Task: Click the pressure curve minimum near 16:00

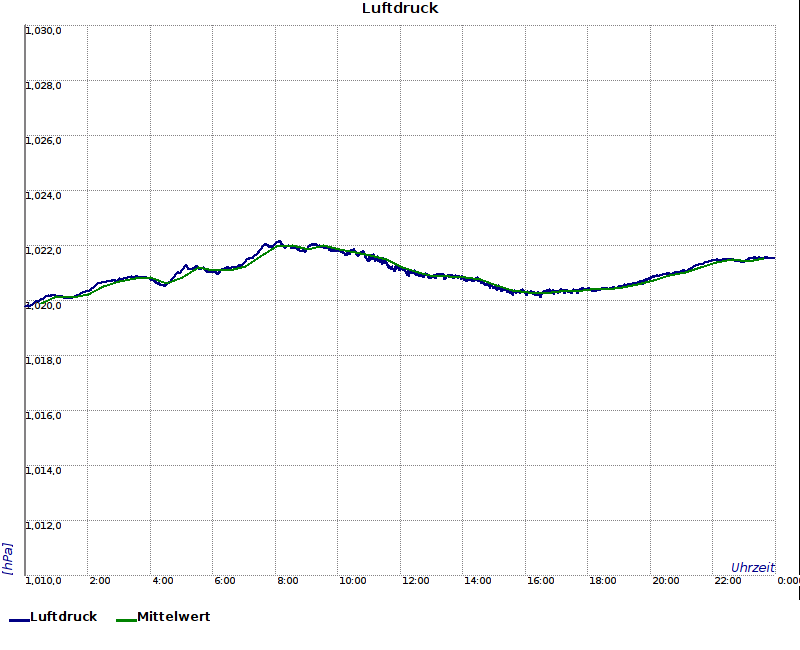Action: 540,295
